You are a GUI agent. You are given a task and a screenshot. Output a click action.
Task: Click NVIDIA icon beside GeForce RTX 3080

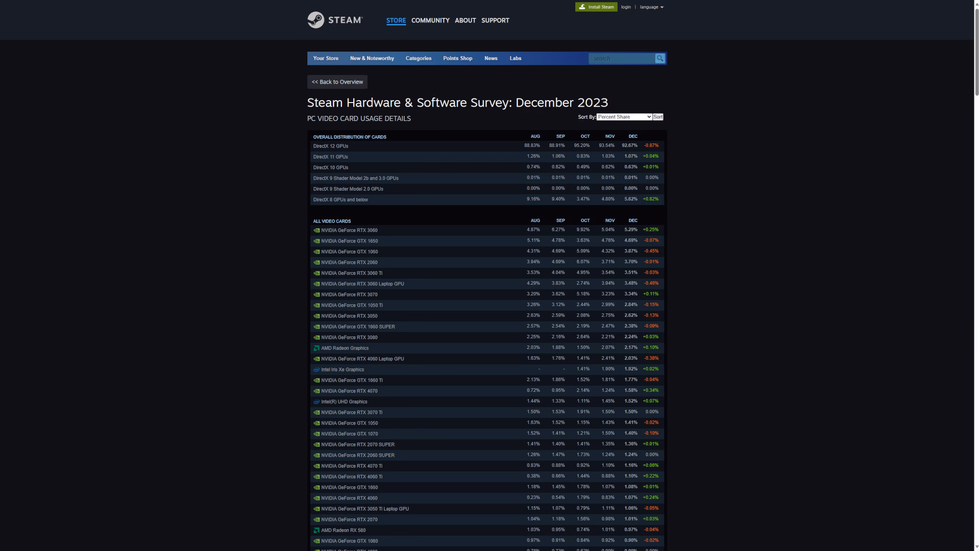316,337
